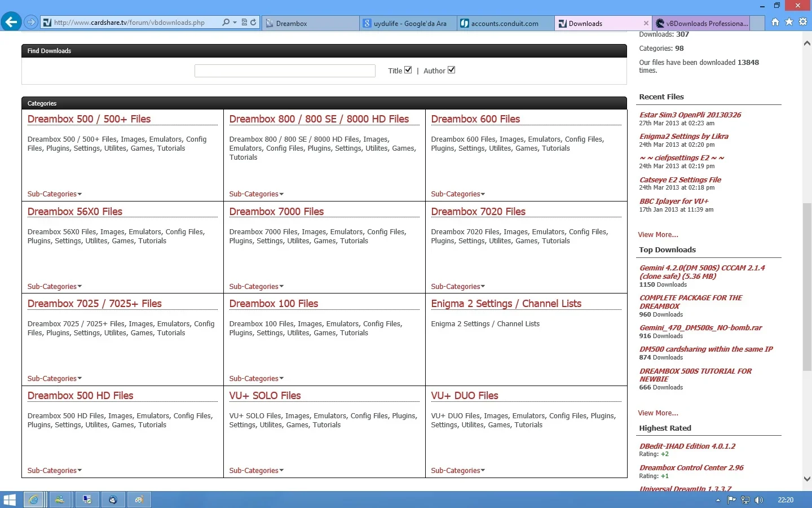Toggle the Author checkbox
Viewport: 812px width, 508px height.
[x=451, y=70]
